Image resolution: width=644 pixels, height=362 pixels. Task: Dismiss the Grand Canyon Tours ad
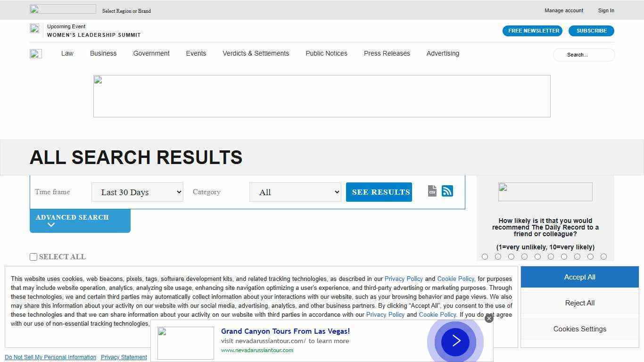coord(489,318)
